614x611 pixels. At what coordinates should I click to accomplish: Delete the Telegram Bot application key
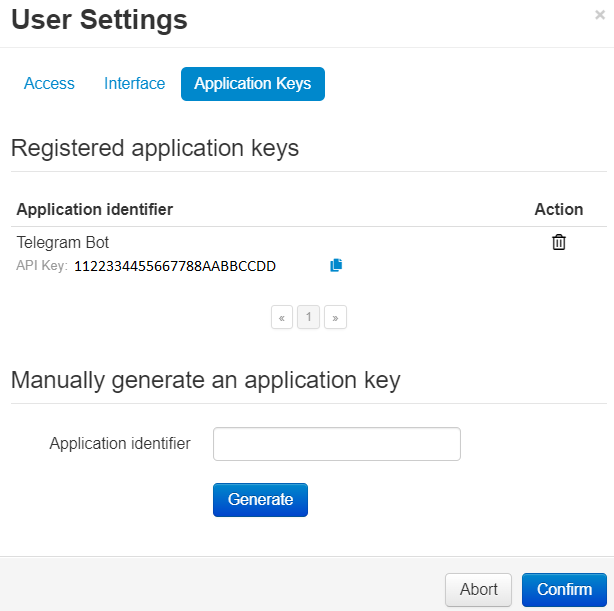point(559,242)
